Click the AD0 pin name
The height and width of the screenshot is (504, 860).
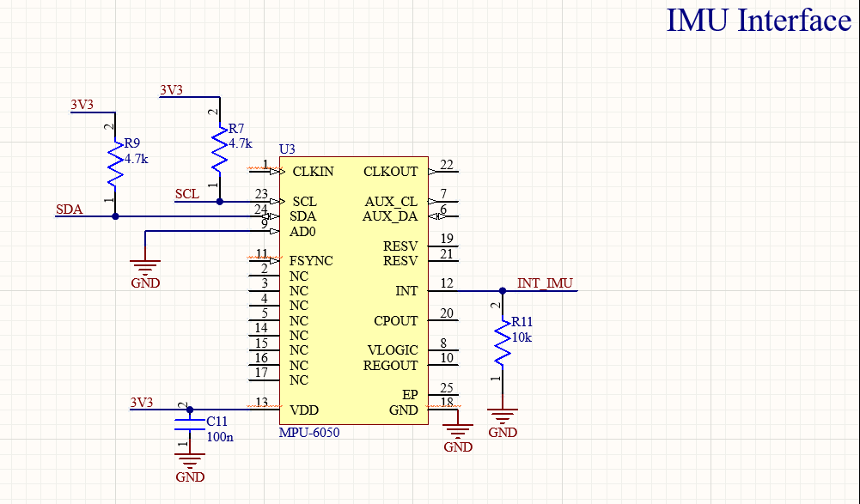coord(302,232)
